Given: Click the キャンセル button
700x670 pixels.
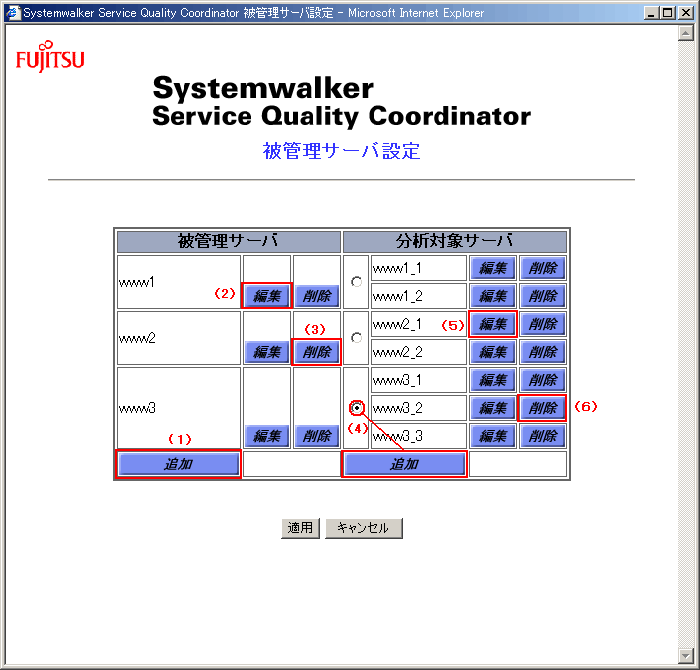Looking at the screenshot, I should pos(363,528).
